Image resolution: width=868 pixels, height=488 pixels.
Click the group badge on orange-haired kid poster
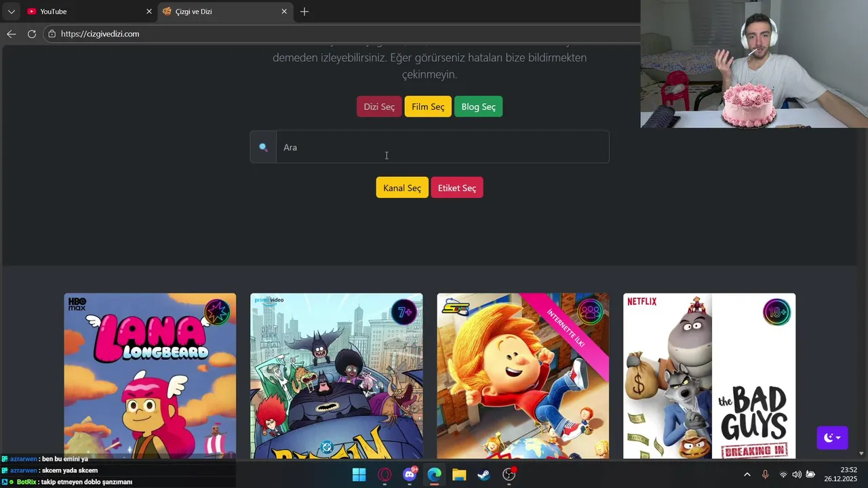tap(590, 312)
